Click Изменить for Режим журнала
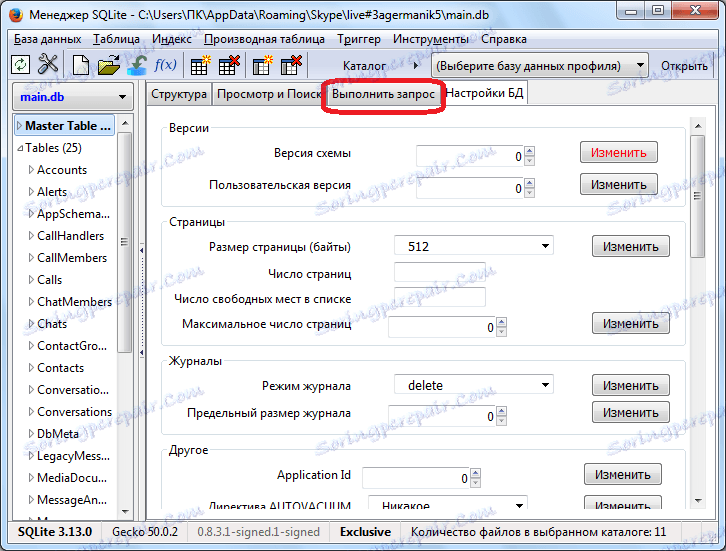 tap(631, 385)
